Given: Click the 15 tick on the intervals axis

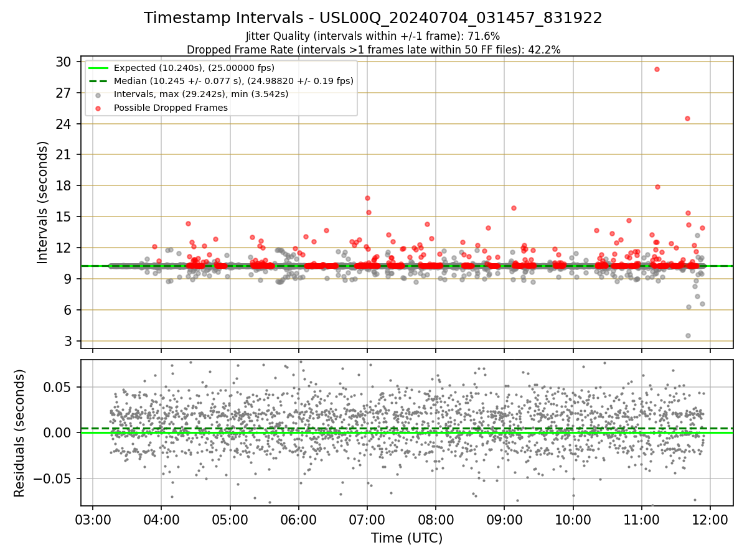Looking at the screenshot, I should (63, 217).
